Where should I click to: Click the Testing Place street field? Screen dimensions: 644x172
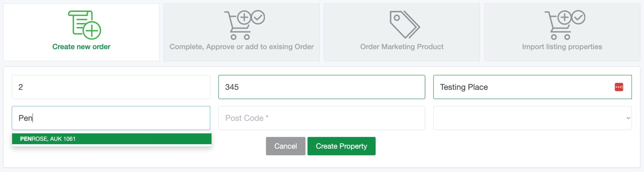pos(532,87)
